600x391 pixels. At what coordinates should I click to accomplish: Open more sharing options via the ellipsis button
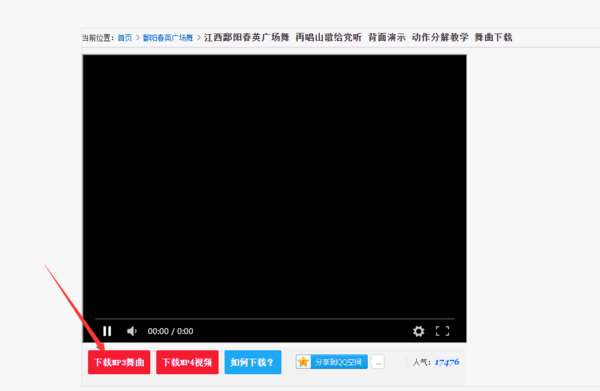pos(378,362)
